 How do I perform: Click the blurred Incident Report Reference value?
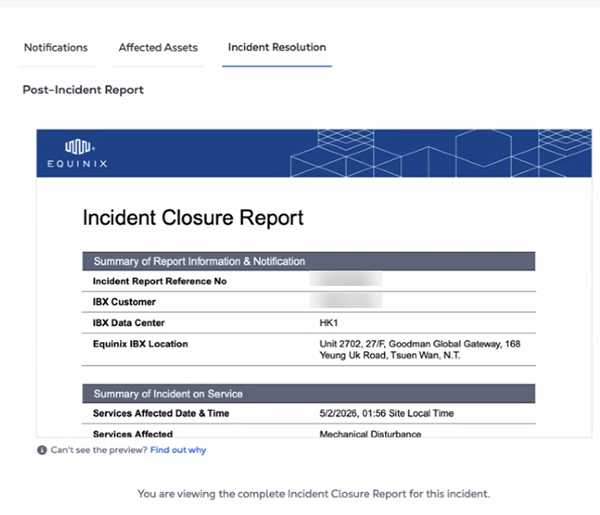pos(346,279)
